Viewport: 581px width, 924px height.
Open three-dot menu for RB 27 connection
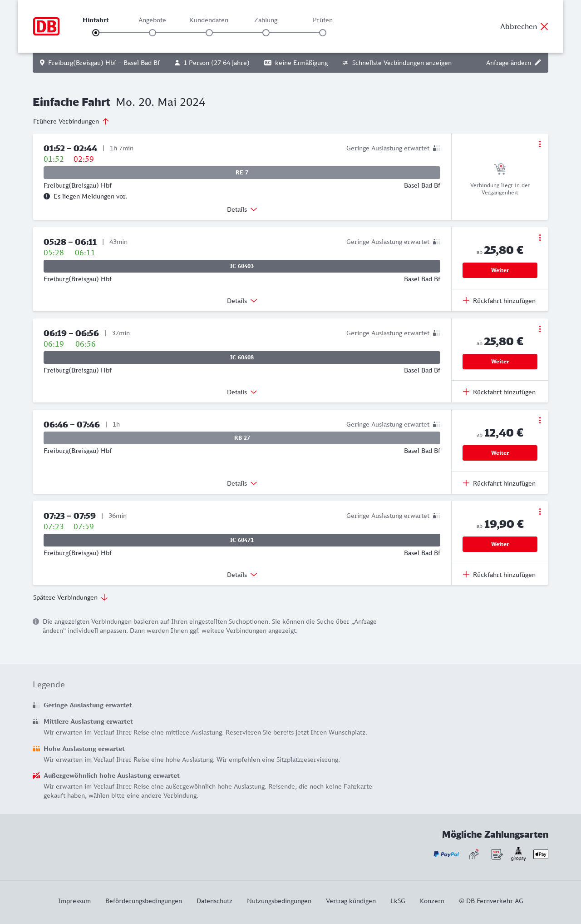(540, 420)
